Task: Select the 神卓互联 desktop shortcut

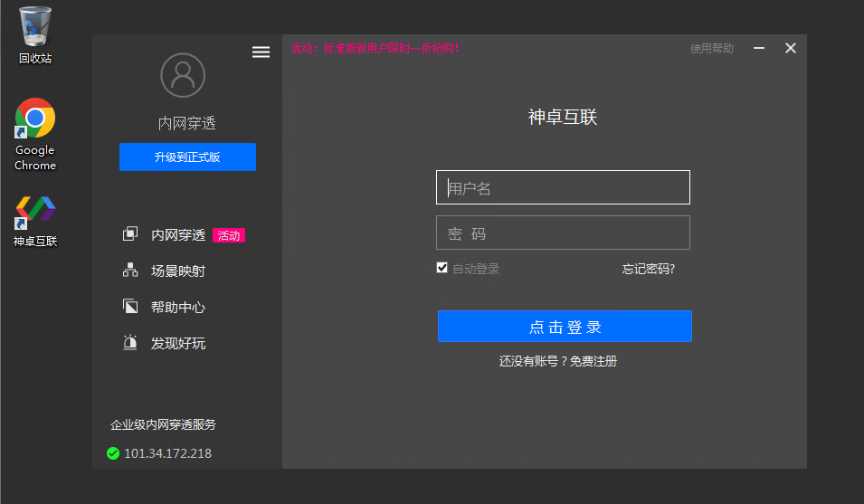Action: [x=34, y=222]
